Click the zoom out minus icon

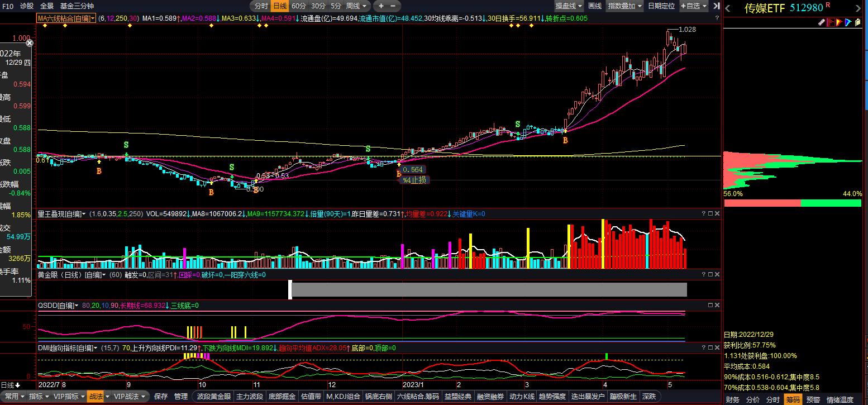393,6
